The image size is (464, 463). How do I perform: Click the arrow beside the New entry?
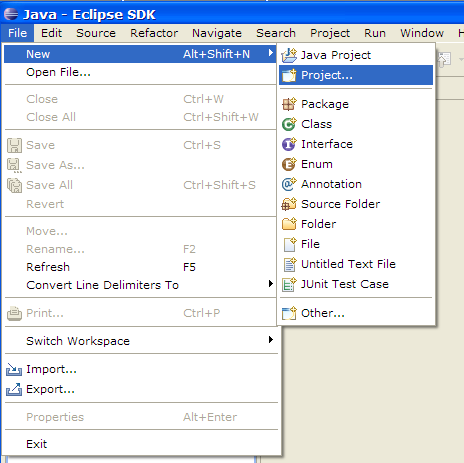click(x=271, y=53)
